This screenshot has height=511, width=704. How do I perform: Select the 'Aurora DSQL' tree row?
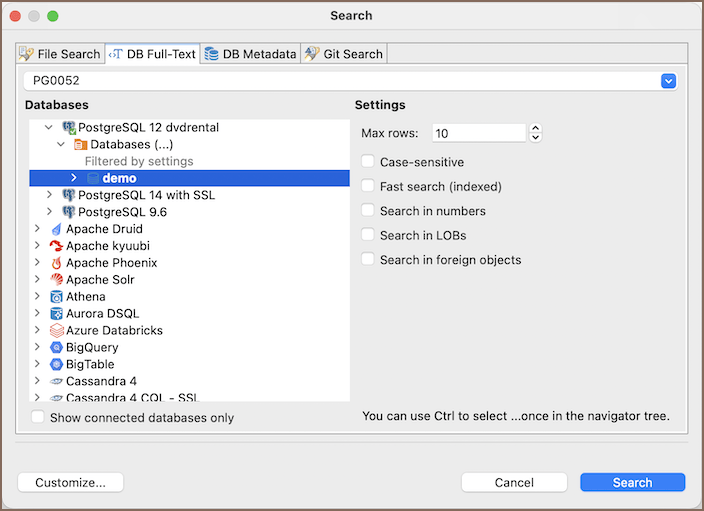point(189,313)
